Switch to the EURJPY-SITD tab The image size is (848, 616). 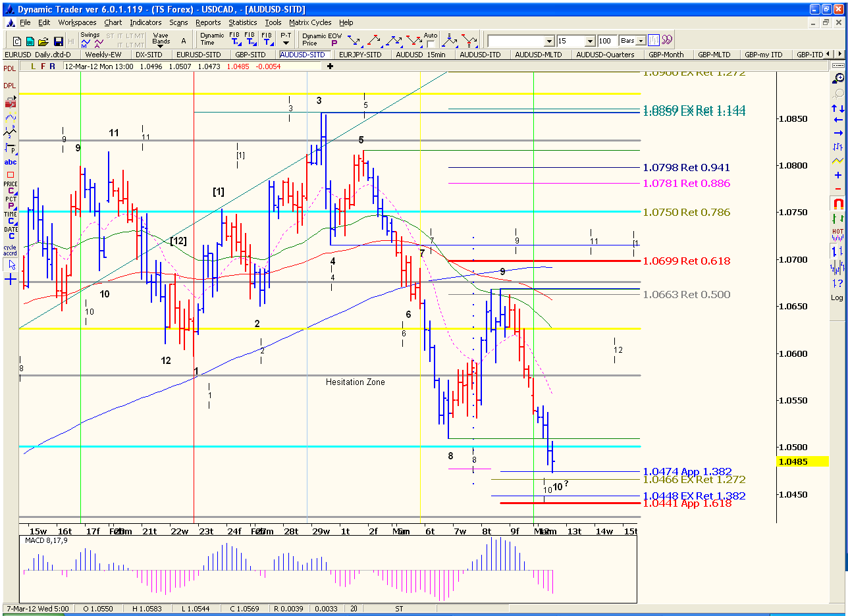point(361,55)
